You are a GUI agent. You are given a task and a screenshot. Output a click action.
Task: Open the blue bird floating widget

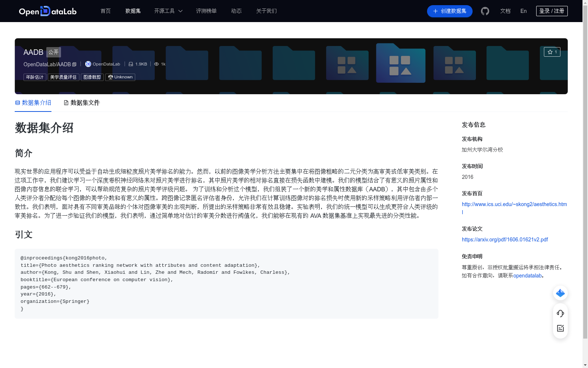pyautogui.click(x=560, y=293)
